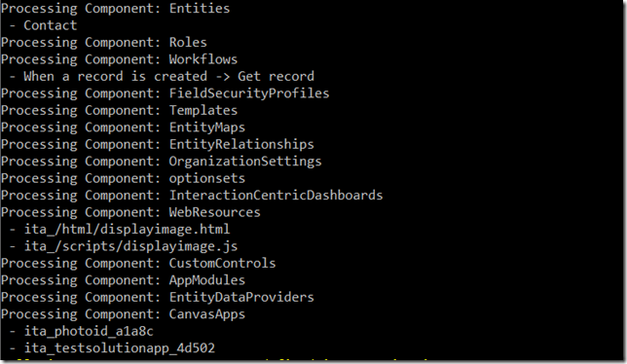Select 'When a record is created' workflow text
The image size is (627, 364).
(x=115, y=76)
